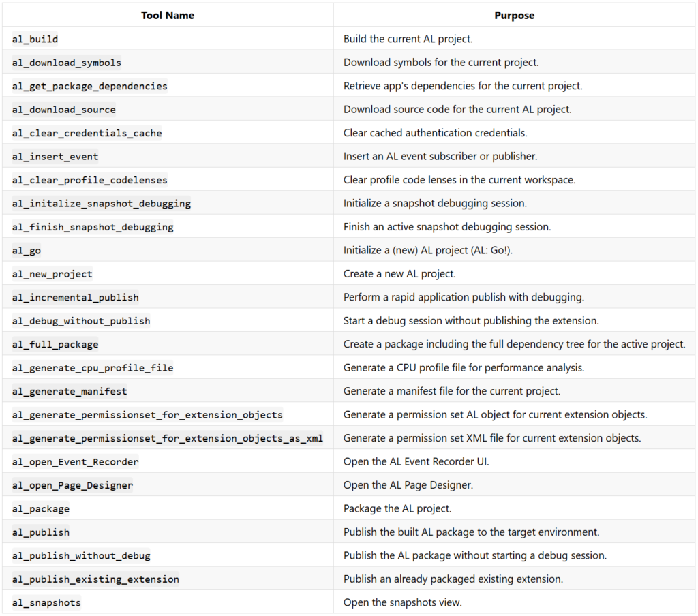This screenshot has height=616, width=698.
Task: Click the "Package the AL project." description
Action: 397,509
